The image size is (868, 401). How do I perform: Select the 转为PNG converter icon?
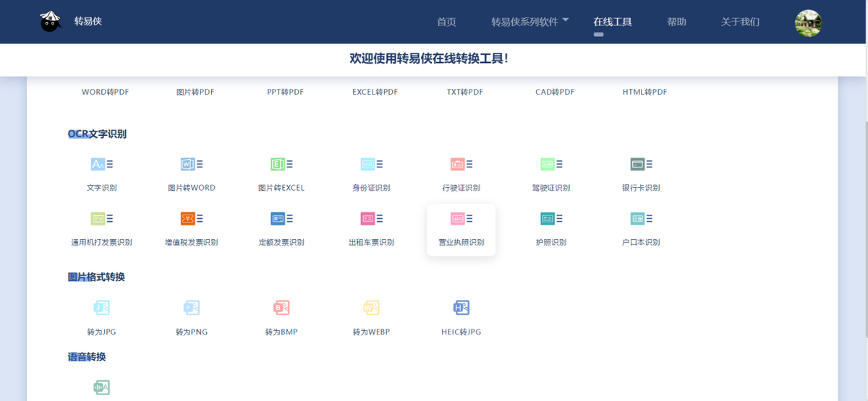(x=192, y=308)
